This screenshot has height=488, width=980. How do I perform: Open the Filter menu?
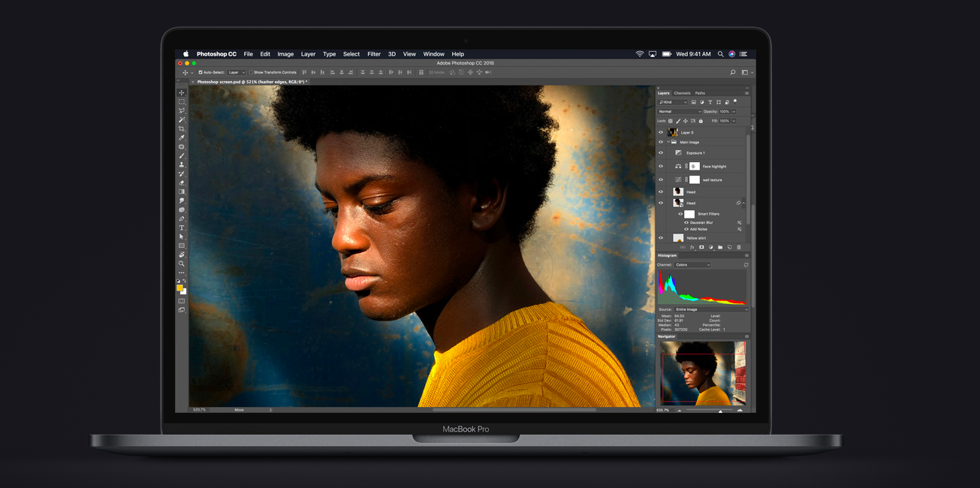374,53
